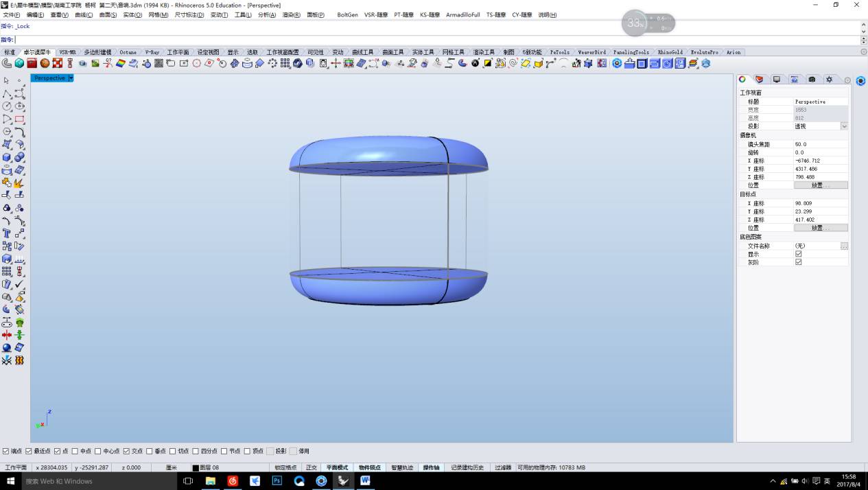Enable the 中点 osnap checkbox
This screenshot has width=868, height=490.
pos(75,451)
